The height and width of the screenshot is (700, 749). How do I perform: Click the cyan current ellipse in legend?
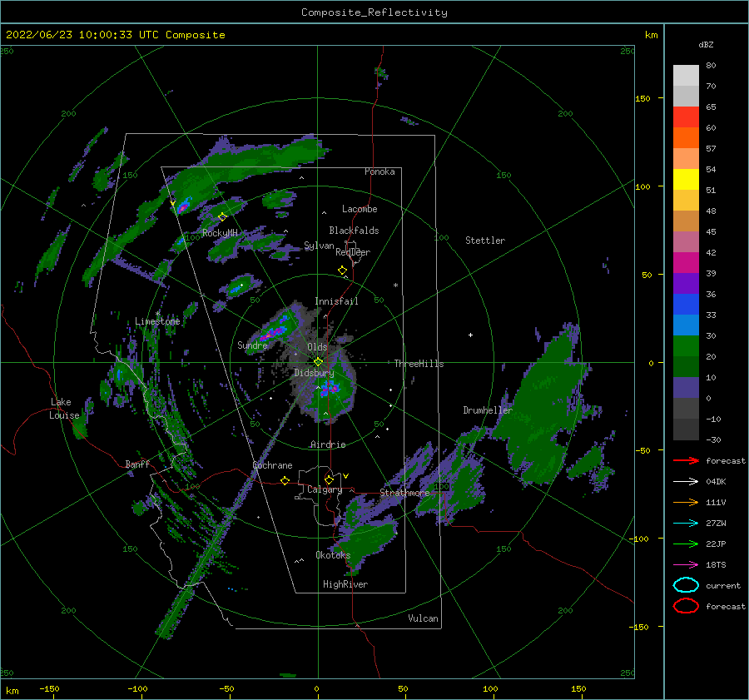tap(686, 585)
